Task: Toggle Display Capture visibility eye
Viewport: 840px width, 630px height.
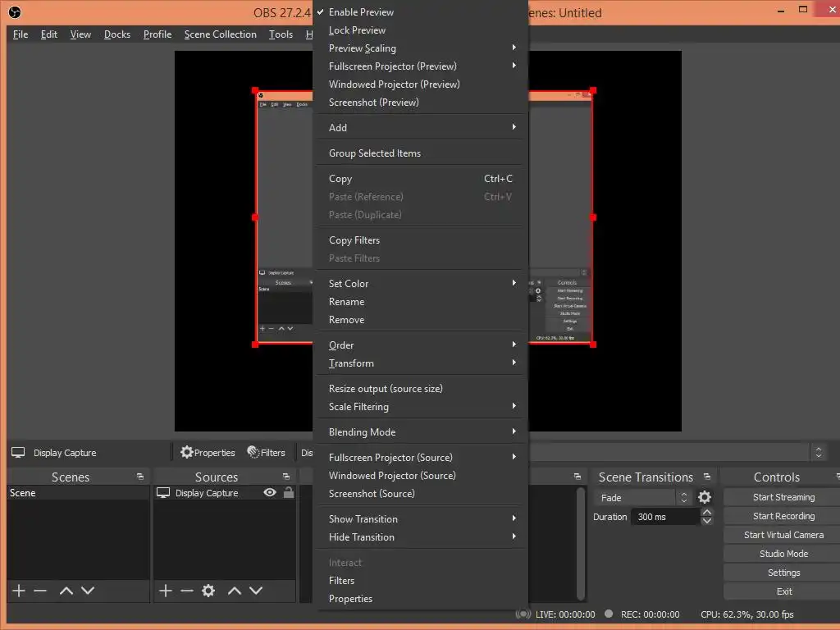Action: pyautogui.click(x=270, y=492)
